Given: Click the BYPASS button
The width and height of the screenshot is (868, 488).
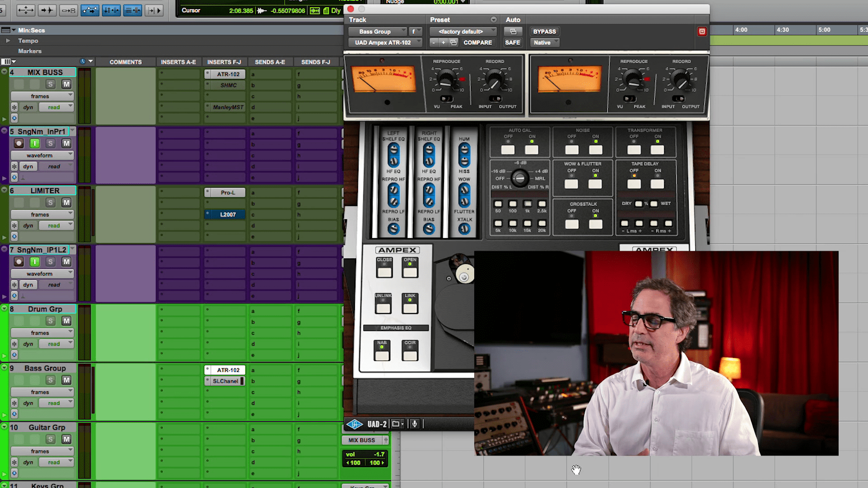Looking at the screenshot, I should pos(545,32).
